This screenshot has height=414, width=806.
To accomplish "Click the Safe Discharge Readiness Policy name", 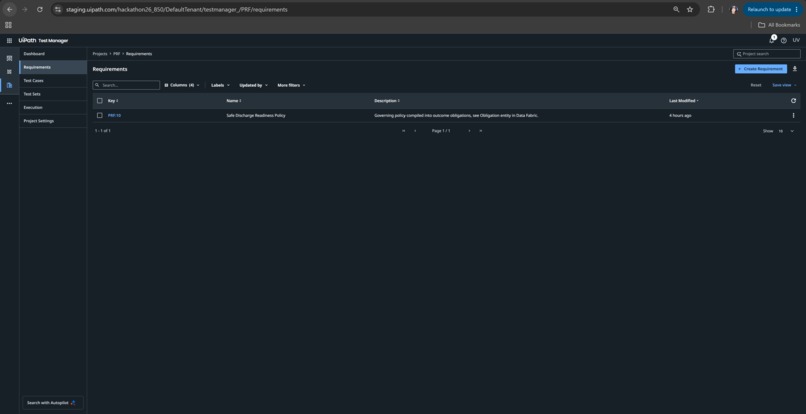I will point(255,115).
